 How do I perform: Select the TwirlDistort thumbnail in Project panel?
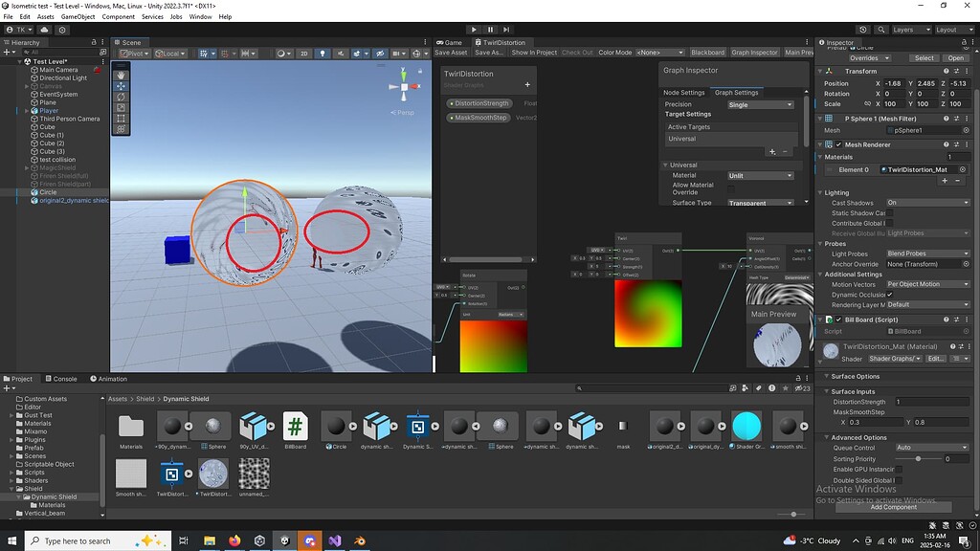pyautogui.click(x=173, y=474)
